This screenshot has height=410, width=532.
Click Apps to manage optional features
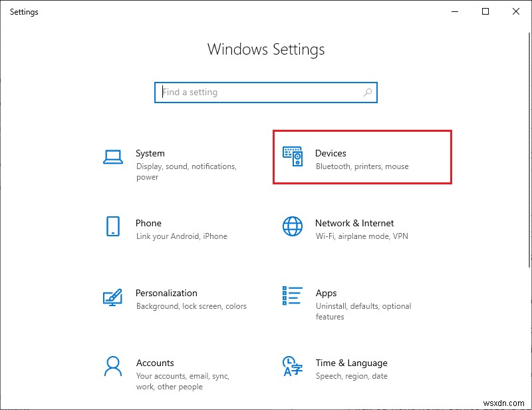[x=326, y=293]
